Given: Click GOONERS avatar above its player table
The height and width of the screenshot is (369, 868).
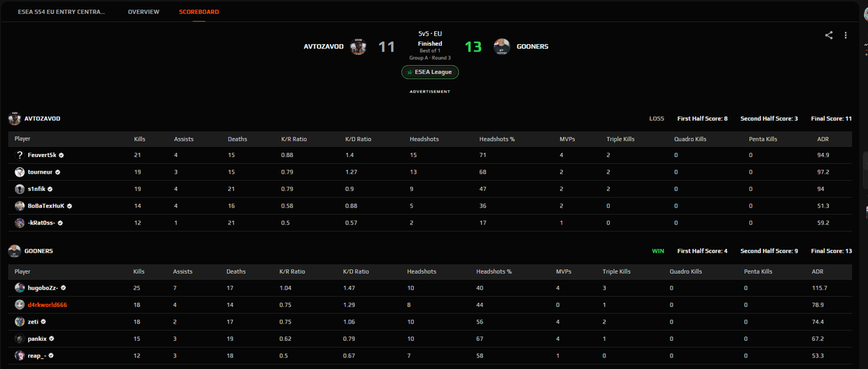Looking at the screenshot, I should coord(14,251).
